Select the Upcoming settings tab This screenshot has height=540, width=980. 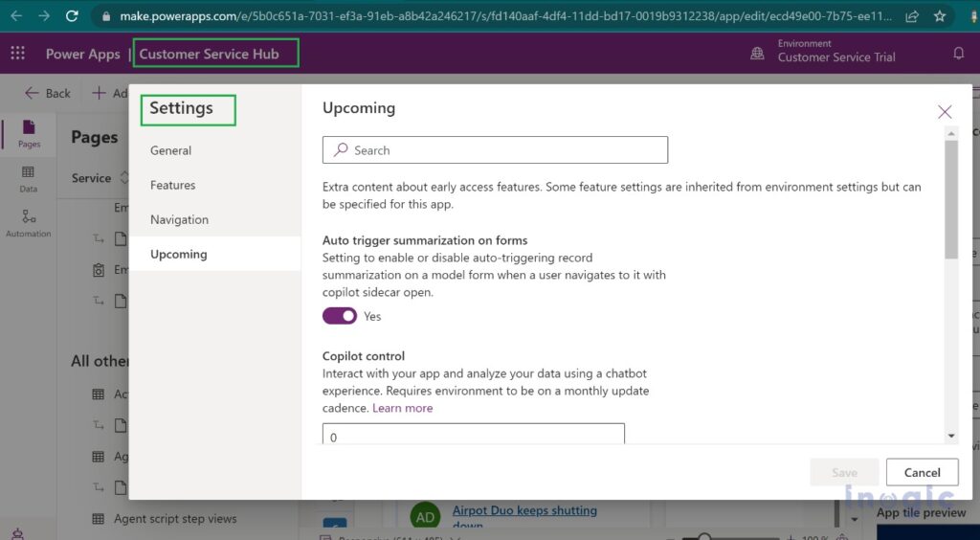[215, 254]
